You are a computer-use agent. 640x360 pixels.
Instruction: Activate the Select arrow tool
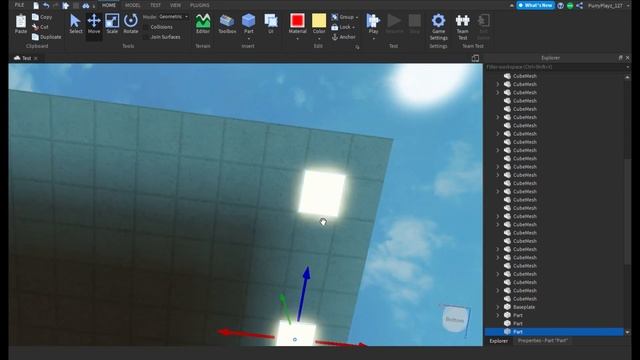tap(76, 24)
